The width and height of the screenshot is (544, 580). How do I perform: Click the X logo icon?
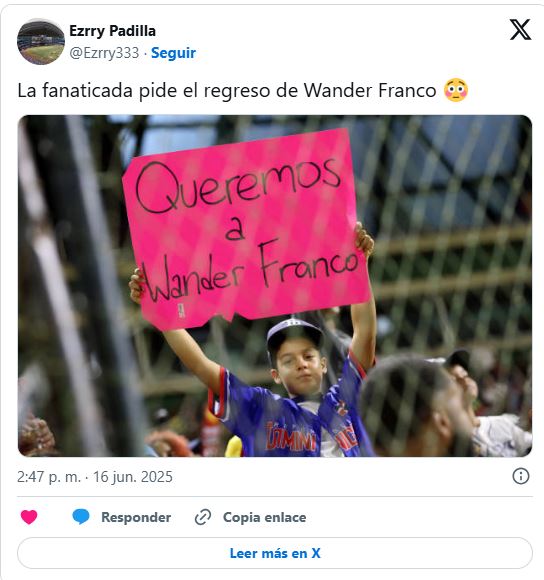tap(520, 30)
